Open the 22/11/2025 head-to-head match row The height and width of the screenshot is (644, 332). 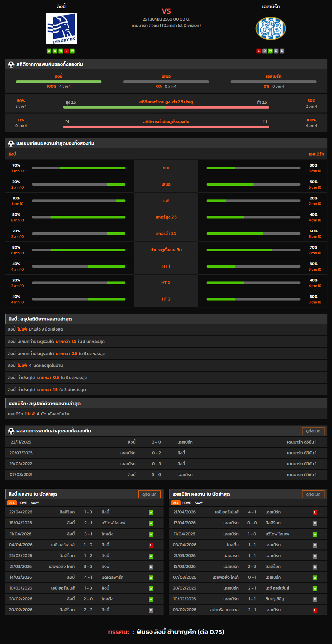[166, 442]
